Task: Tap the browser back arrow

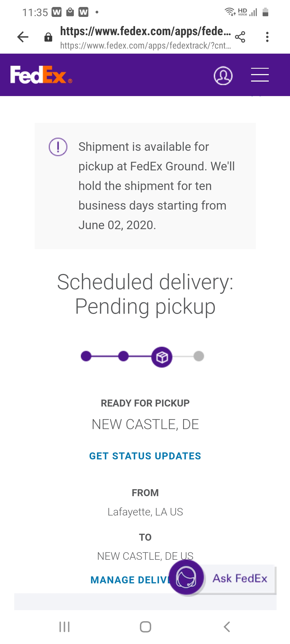Action: [23, 37]
